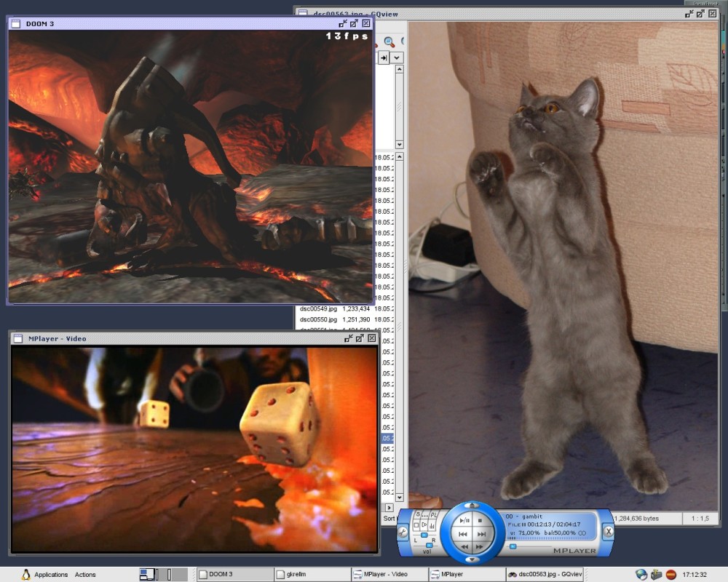Toggle play/pause in MPlayer control panel
The image size is (728, 582).
point(464,521)
